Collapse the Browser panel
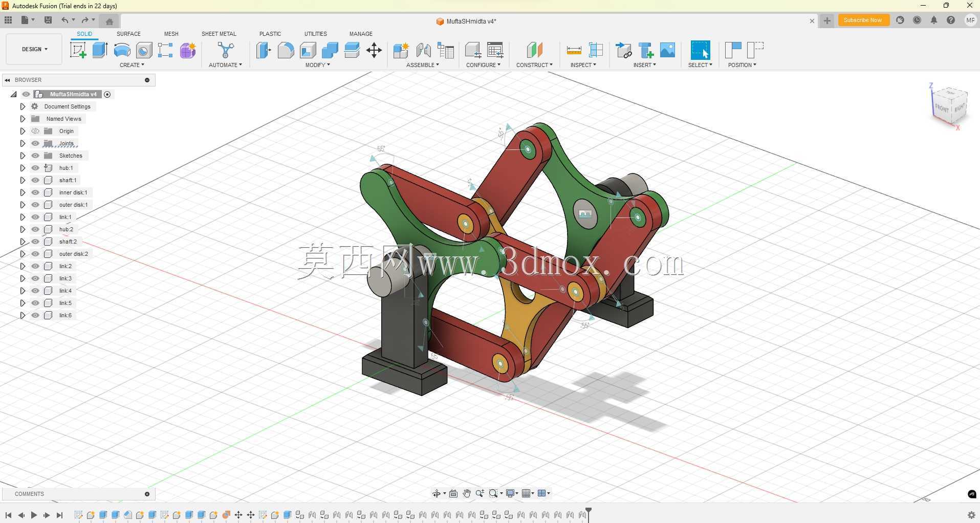 (7, 80)
